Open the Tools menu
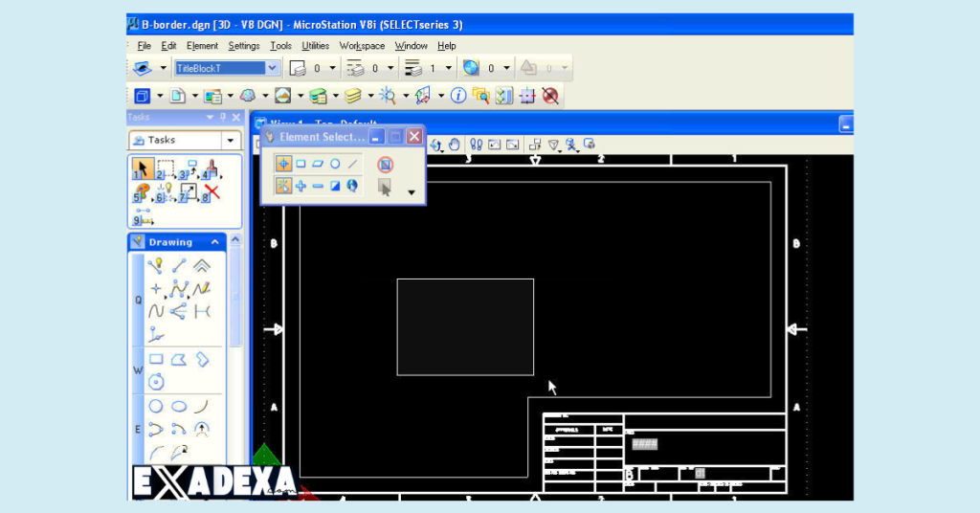 coord(280,46)
